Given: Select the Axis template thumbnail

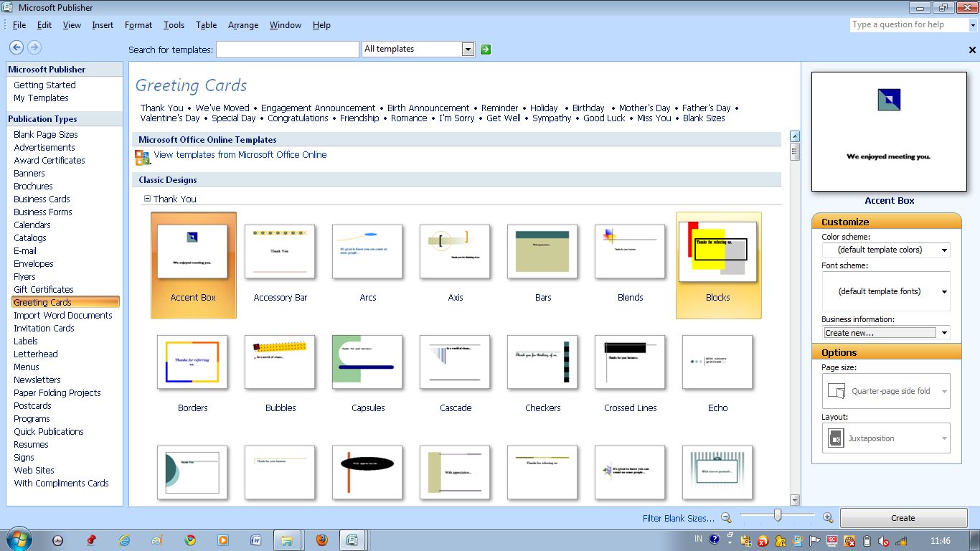Looking at the screenshot, I should (455, 252).
